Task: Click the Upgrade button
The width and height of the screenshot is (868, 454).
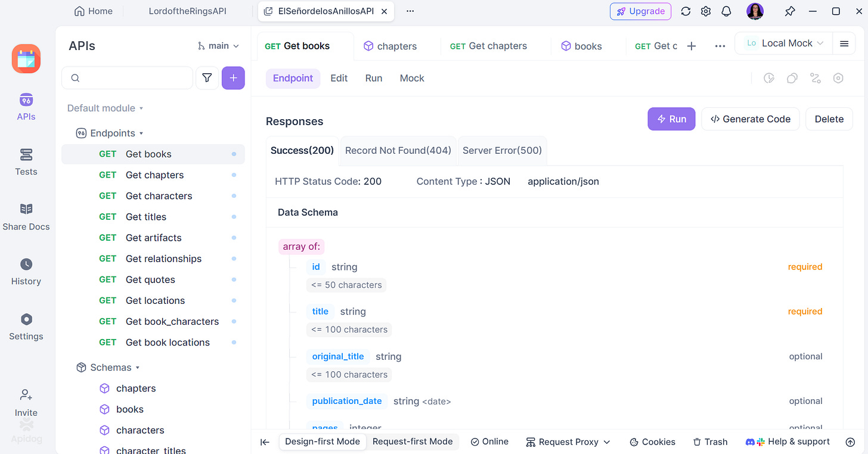Action: point(640,11)
